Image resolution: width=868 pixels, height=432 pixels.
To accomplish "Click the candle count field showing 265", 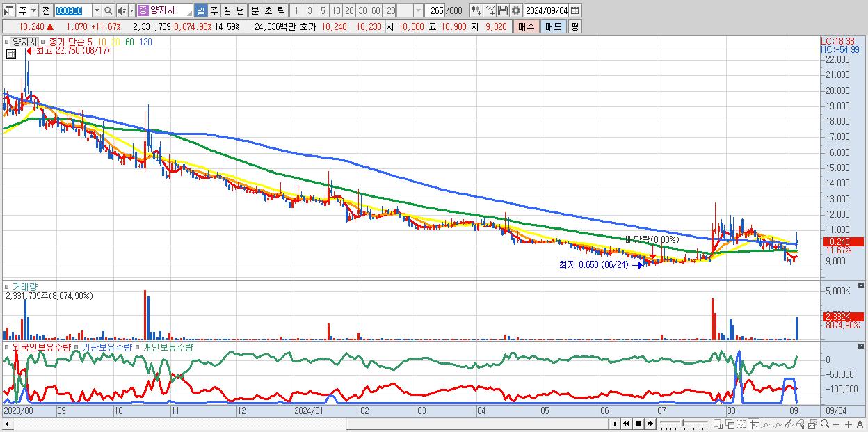I will (435, 10).
